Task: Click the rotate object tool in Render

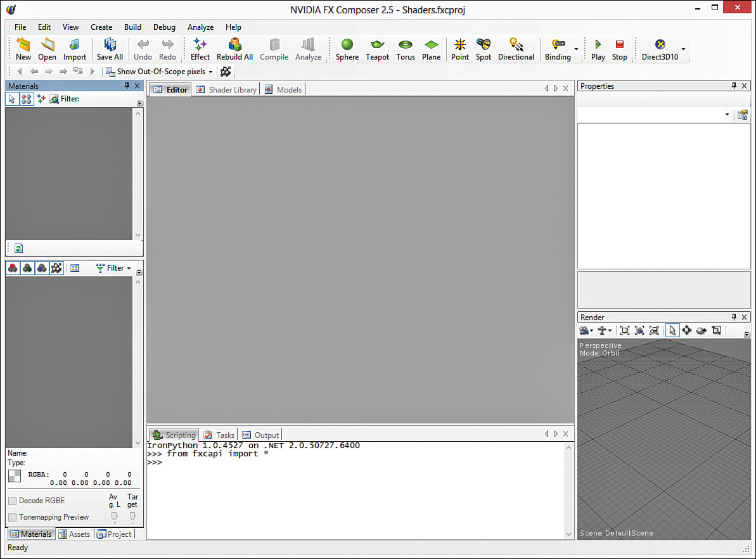Action: coord(702,330)
